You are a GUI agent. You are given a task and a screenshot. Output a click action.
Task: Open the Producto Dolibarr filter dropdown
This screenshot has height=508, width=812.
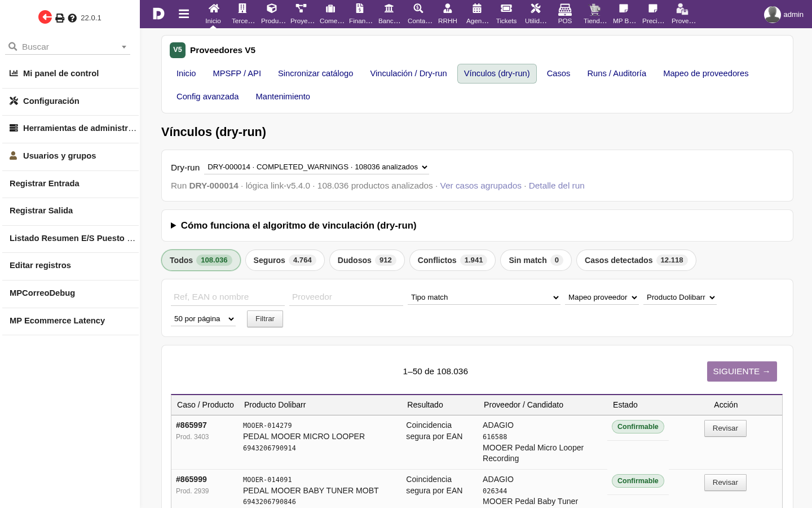tap(680, 297)
